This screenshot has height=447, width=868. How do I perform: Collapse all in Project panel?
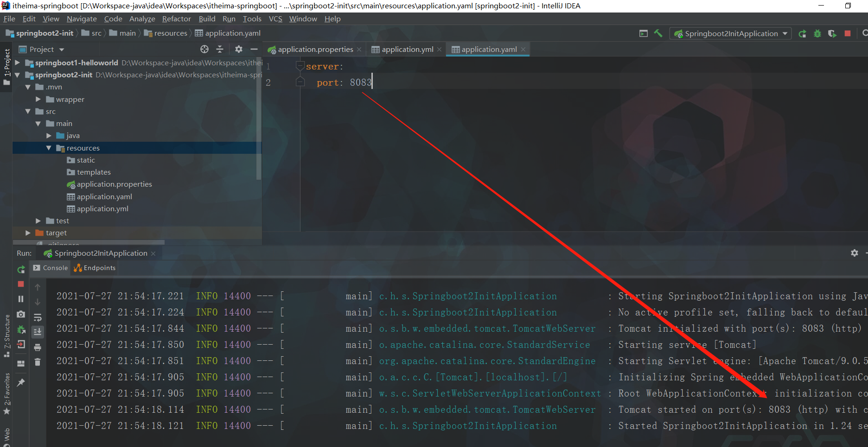pos(220,49)
